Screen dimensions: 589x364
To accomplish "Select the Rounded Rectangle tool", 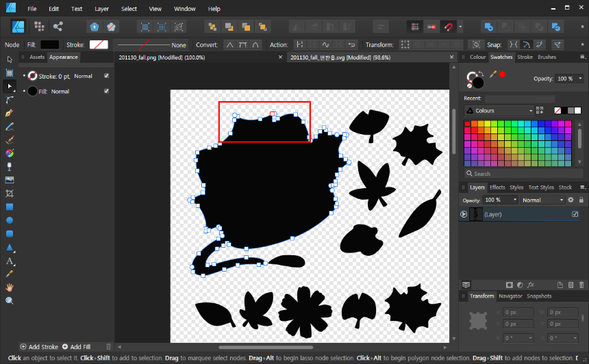I will point(10,234).
